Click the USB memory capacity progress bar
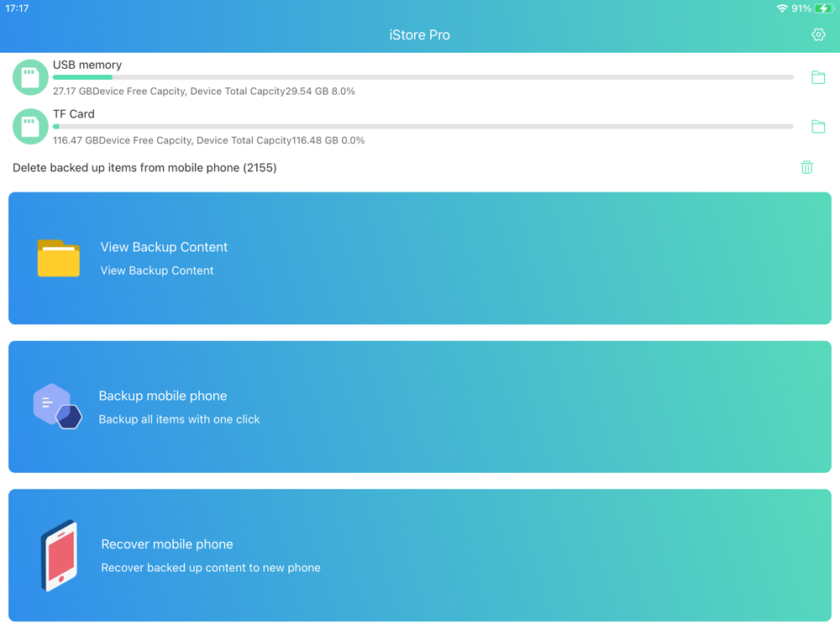 point(423,77)
